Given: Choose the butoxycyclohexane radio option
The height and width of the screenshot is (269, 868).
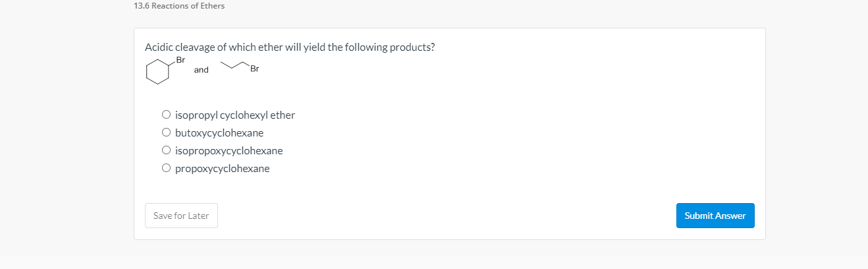Looking at the screenshot, I should click(167, 133).
